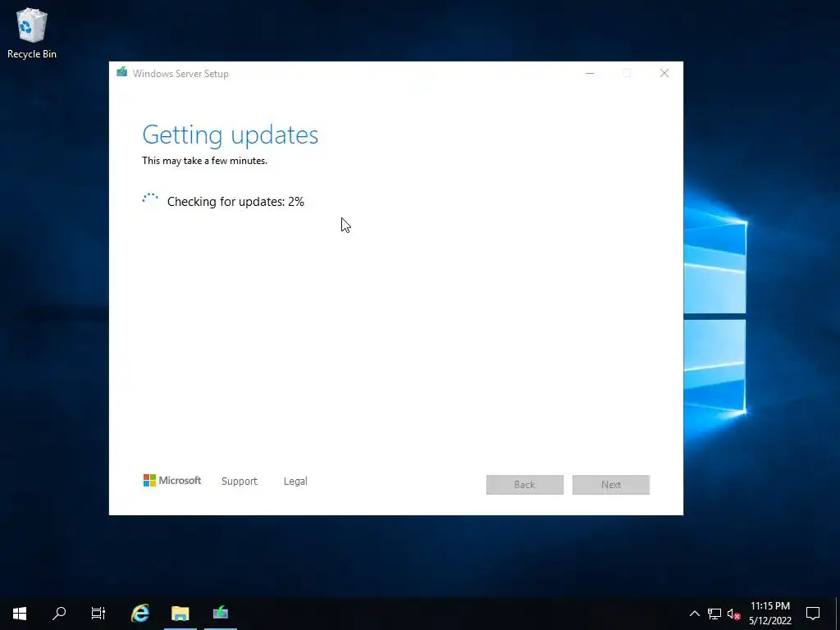Image resolution: width=840 pixels, height=630 pixels.
Task: Click the greyed-out maximize button of Setup window
Action: coord(627,73)
